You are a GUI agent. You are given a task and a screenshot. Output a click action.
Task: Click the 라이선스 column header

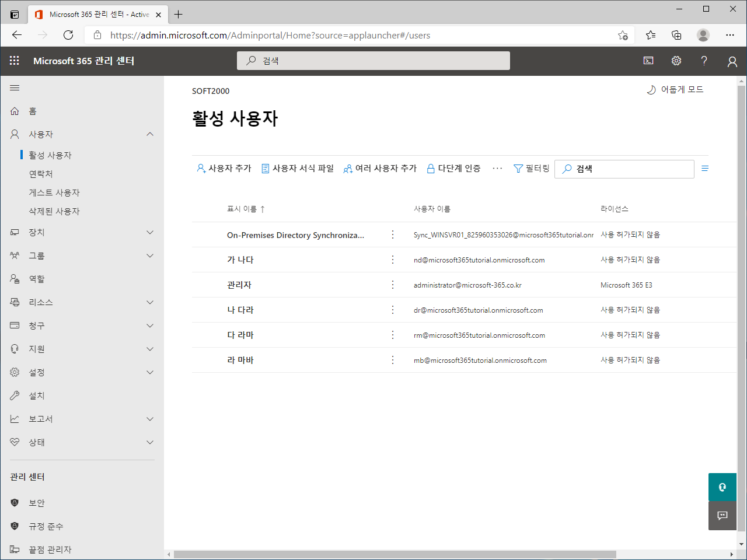tap(615, 209)
